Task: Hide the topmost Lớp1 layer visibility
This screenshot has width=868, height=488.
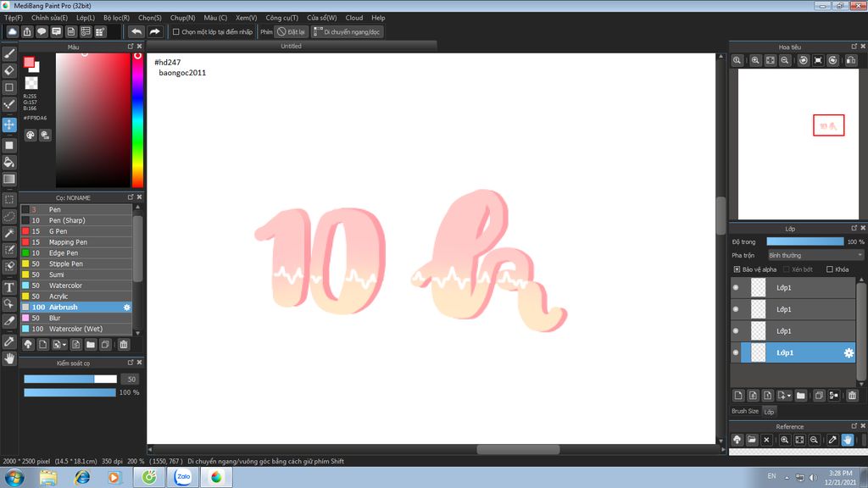Action: (736, 288)
